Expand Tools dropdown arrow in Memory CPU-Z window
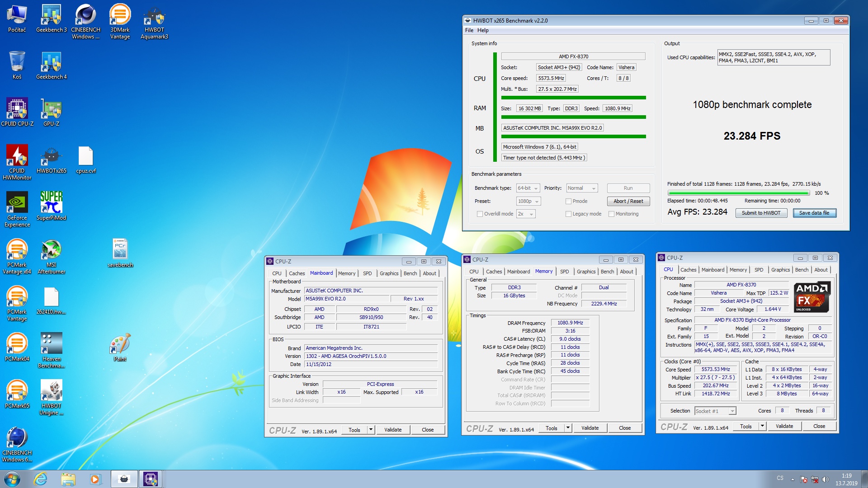This screenshot has height=488, width=868. (568, 428)
